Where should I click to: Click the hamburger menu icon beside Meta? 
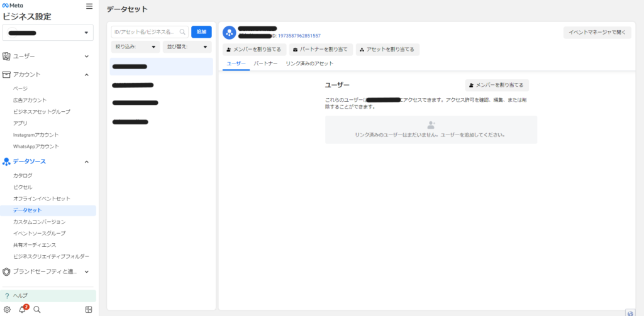coord(89,6)
